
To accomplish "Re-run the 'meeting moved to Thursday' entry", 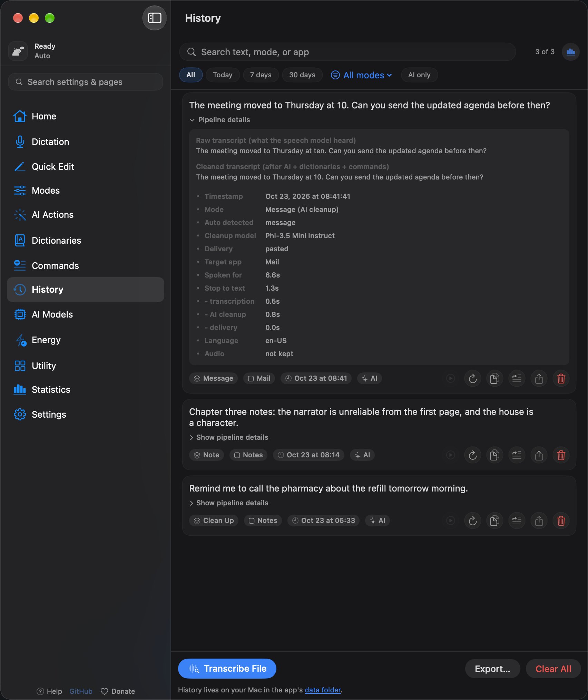I will tap(473, 379).
